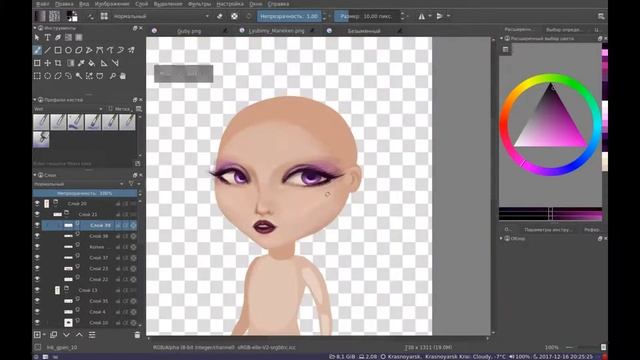Viewport: 640px width, 360px height.
Task: Toggle visibility of layer Слой 23
Action: [x=37, y=269]
